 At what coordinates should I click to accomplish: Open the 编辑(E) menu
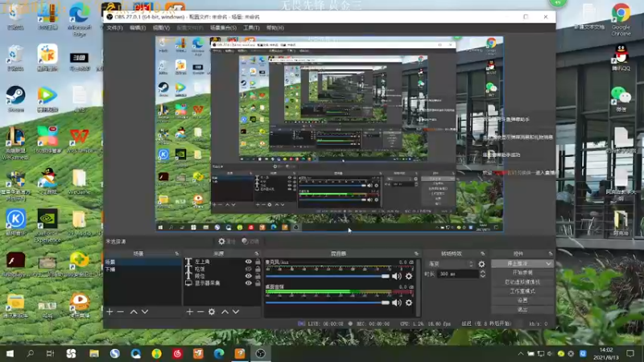click(138, 28)
